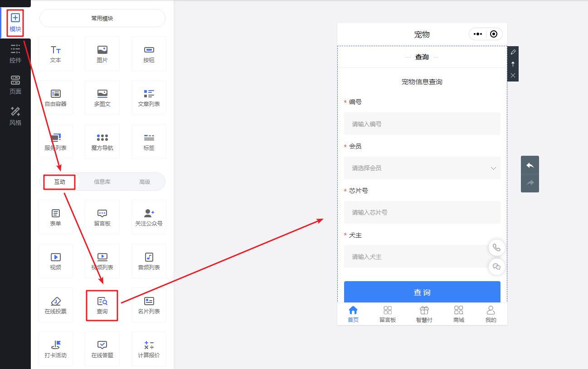The height and width of the screenshot is (369, 588).
Task: Click the 宠物信息查询 heading text
Action: click(x=422, y=82)
